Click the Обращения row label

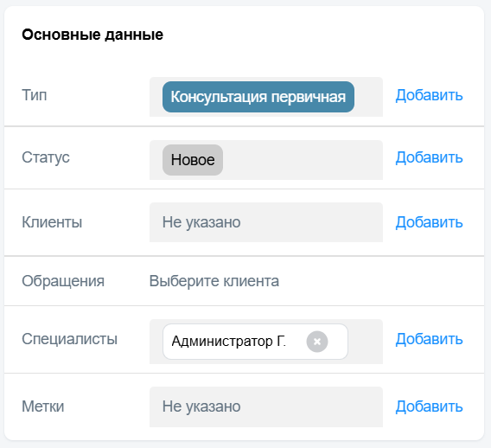pyautogui.click(x=63, y=281)
